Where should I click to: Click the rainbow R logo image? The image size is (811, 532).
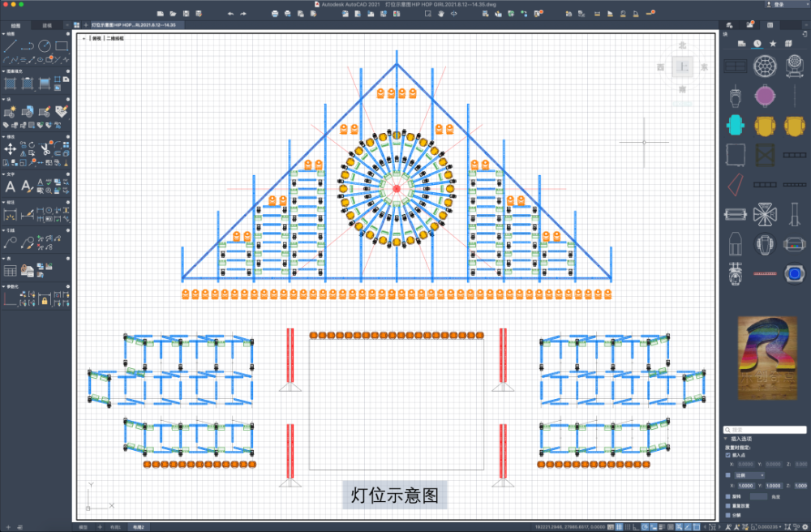click(x=767, y=358)
